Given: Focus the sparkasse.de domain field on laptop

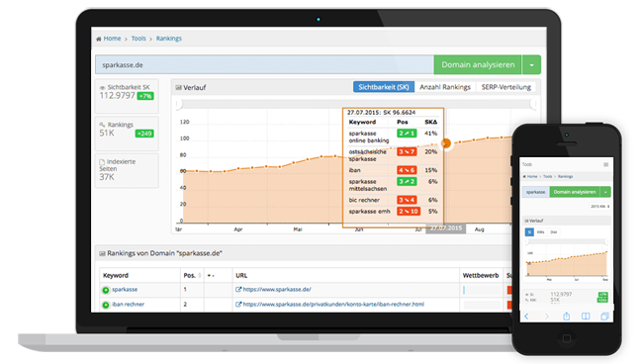Looking at the screenshot, I should (264, 64).
